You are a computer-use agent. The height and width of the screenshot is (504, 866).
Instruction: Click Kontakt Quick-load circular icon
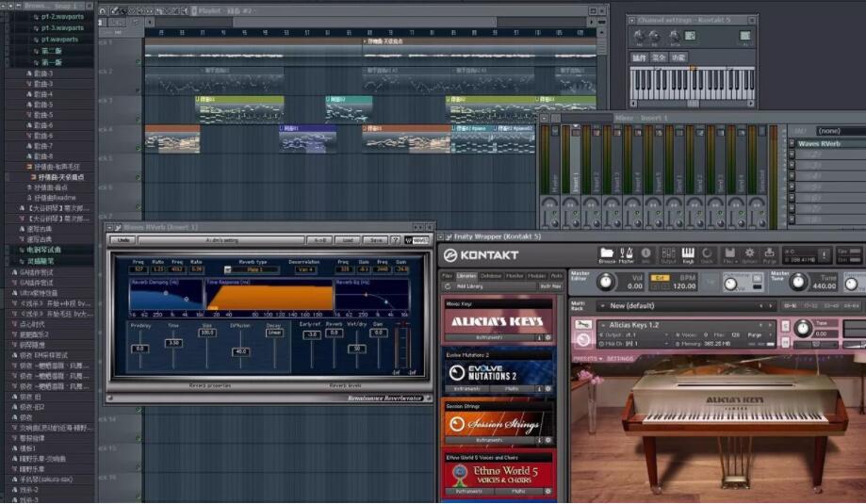pyautogui.click(x=707, y=253)
